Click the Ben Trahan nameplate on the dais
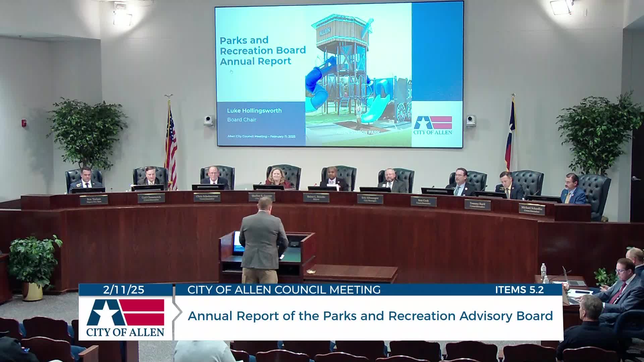 [94, 200]
